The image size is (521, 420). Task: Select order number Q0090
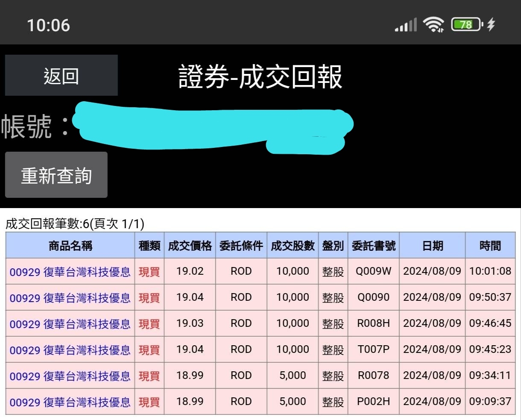tap(374, 297)
